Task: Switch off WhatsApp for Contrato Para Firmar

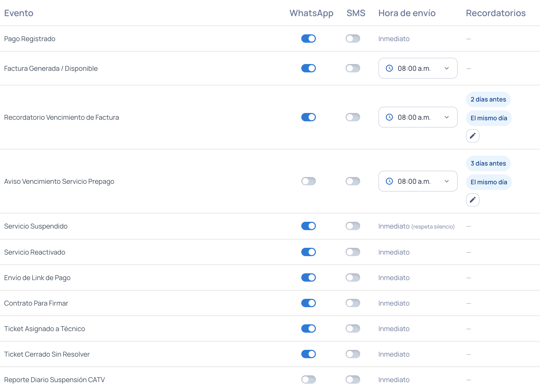Action: pos(308,303)
